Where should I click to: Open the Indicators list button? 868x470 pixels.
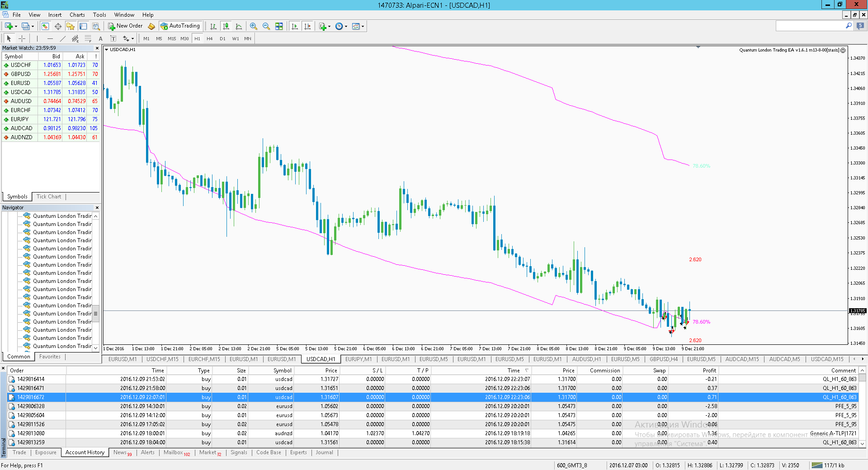[323, 26]
